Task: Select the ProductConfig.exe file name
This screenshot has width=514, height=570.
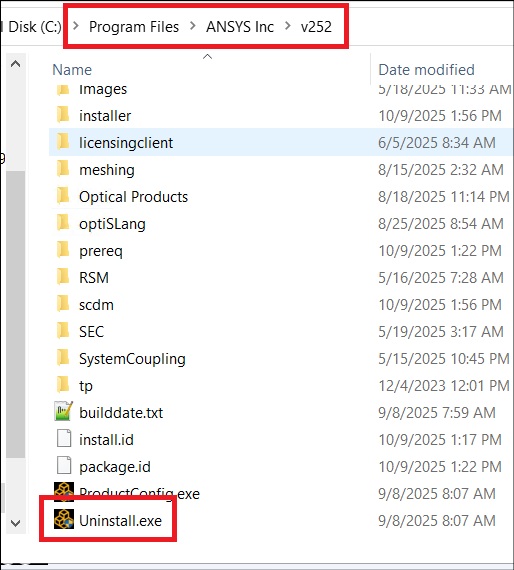Action: (x=139, y=494)
